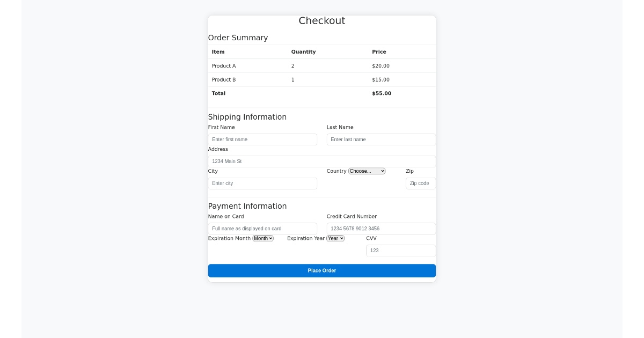Open the Country dropdown

pyautogui.click(x=367, y=171)
